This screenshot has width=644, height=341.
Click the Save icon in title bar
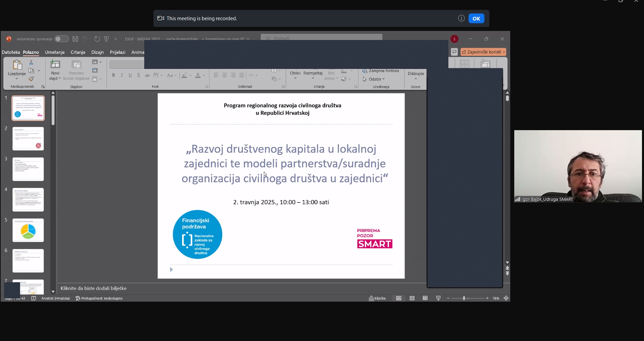[75, 39]
